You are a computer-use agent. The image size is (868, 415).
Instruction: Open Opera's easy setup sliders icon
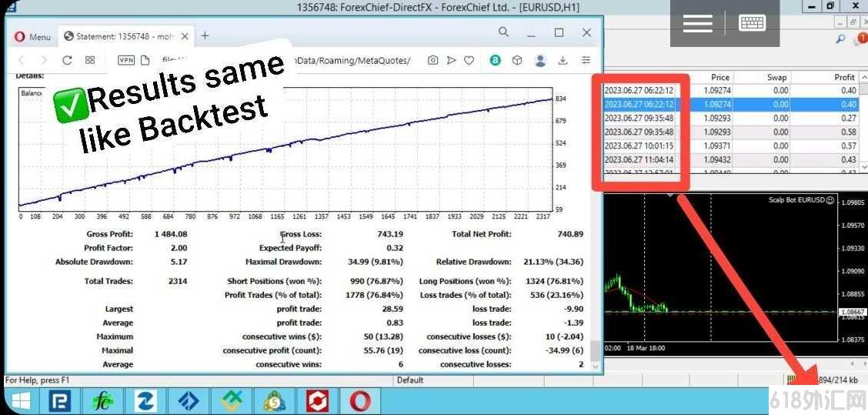point(586,60)
